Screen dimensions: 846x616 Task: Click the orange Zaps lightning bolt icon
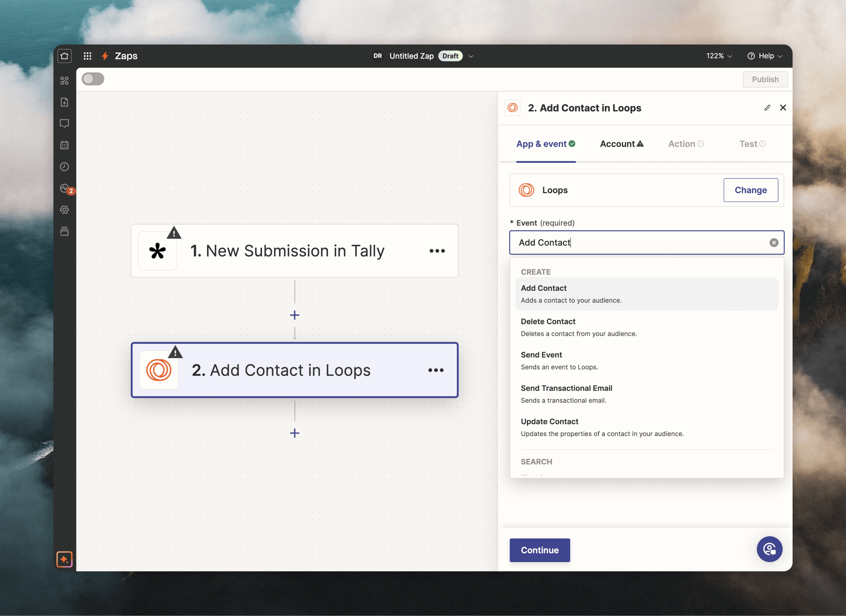[105, 56]
